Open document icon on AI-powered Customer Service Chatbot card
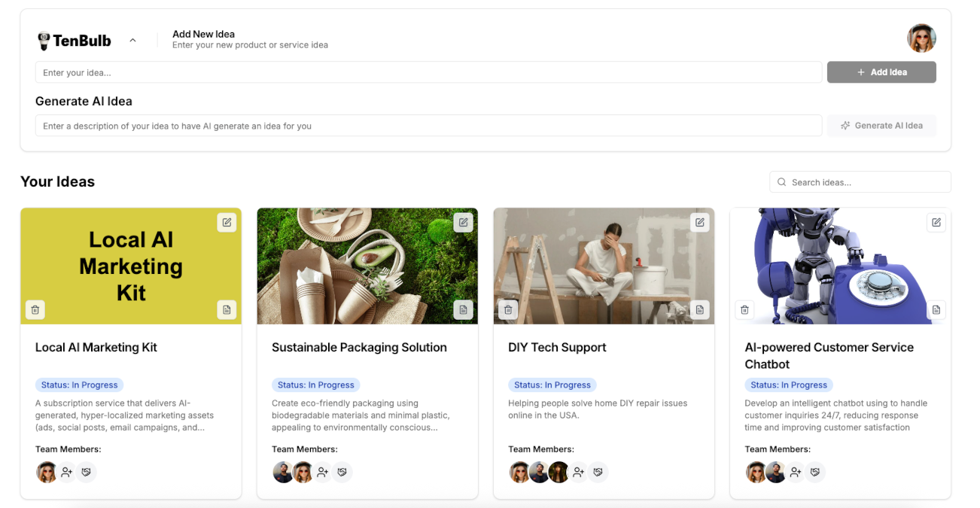The height and width of the screenshot is (508, 980). coord(936,309)
